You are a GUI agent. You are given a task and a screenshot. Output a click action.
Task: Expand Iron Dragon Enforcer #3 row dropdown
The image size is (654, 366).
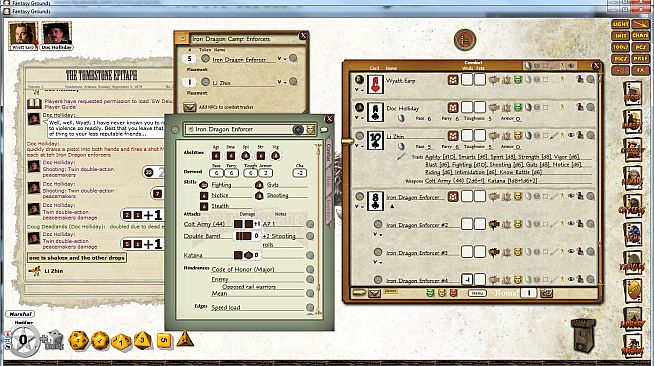coord(377,262)
